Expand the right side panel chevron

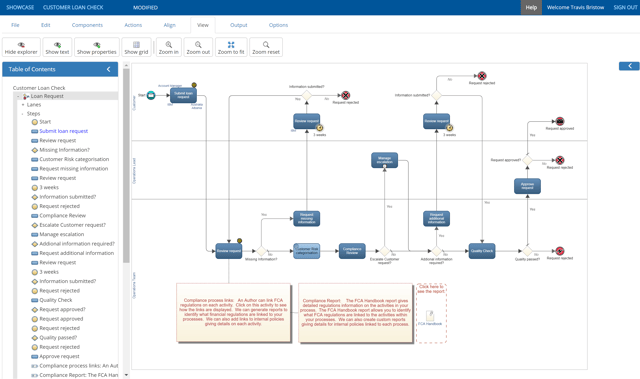[x=629, y=66]
